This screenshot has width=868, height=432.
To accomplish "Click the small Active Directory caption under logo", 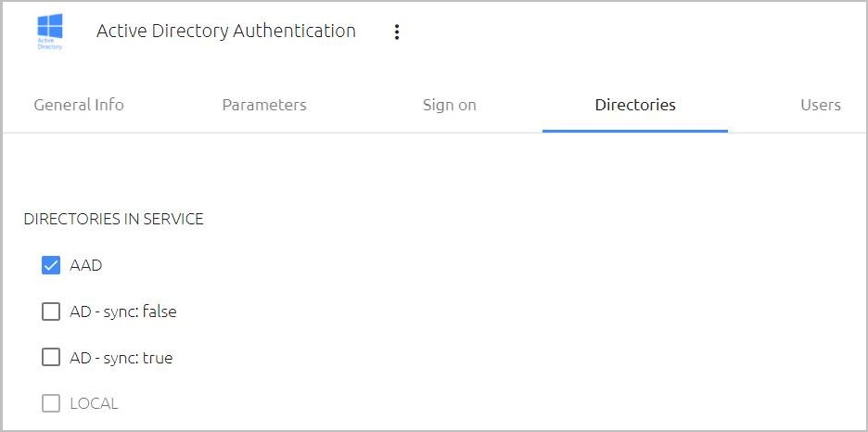I will [x=50, y=44].
